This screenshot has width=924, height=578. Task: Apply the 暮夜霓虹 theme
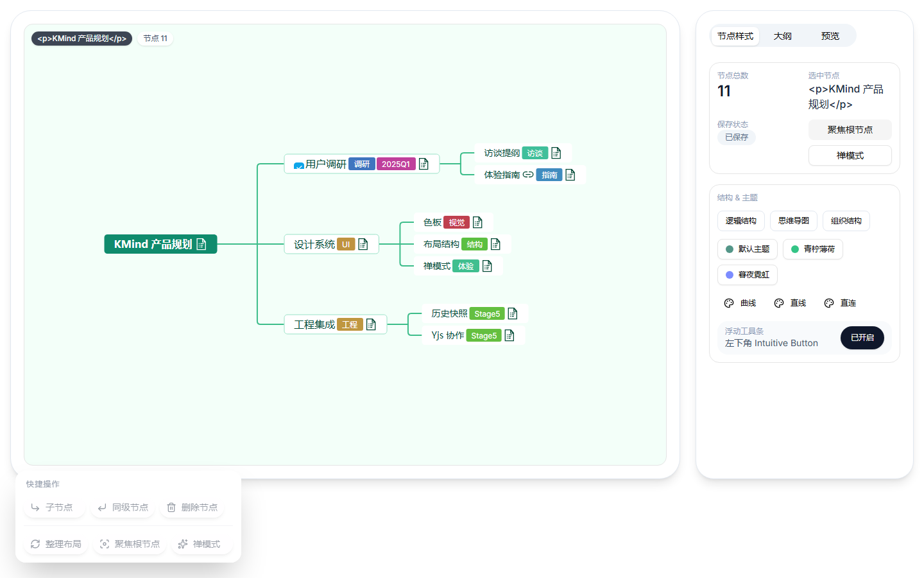748,275
